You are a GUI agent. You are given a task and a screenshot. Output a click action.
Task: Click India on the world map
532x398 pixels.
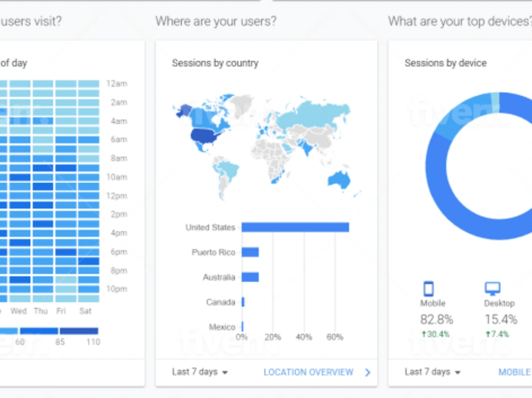(x=307, y=148)
